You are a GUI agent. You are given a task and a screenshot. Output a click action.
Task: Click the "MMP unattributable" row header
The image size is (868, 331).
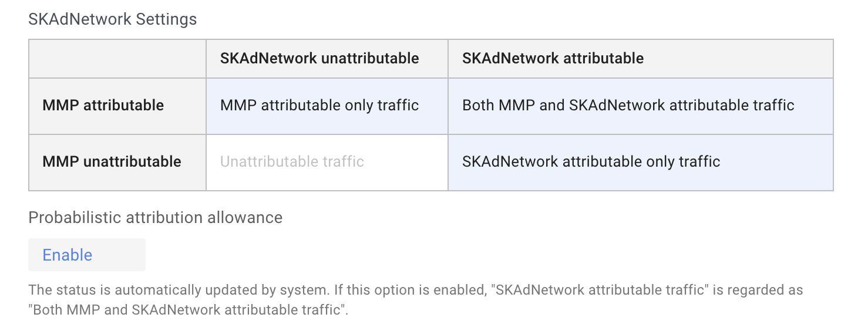click(x=117, y=163)
